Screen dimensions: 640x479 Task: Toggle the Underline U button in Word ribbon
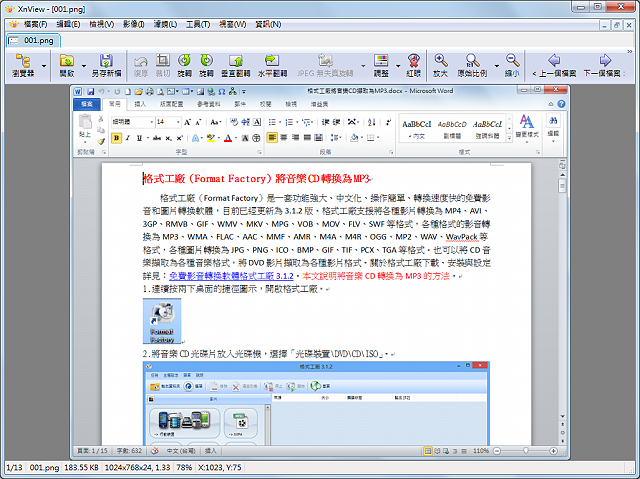pyautogui.click(x=140, y=138)
